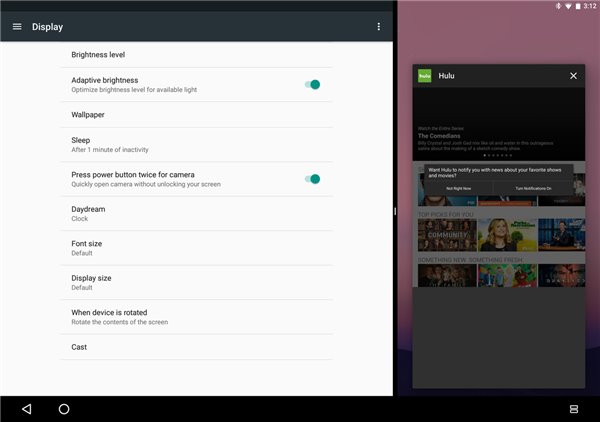Click the Hulu app logo icon
600x422 pixels.
424,76
